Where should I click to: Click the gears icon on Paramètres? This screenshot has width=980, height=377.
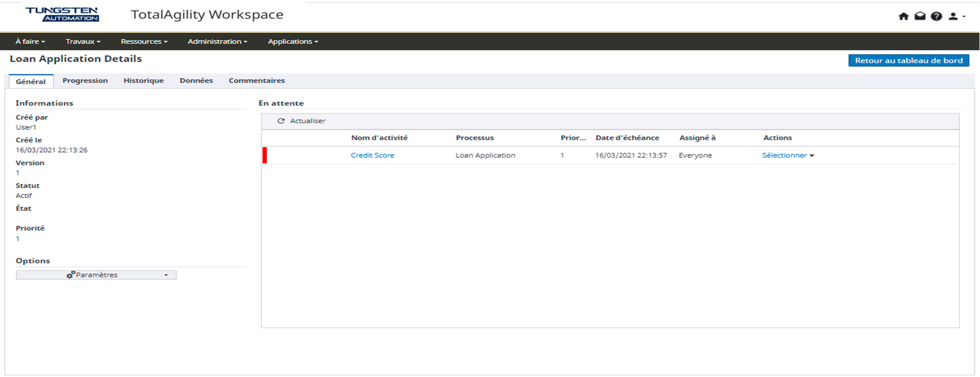pos(71,275)
